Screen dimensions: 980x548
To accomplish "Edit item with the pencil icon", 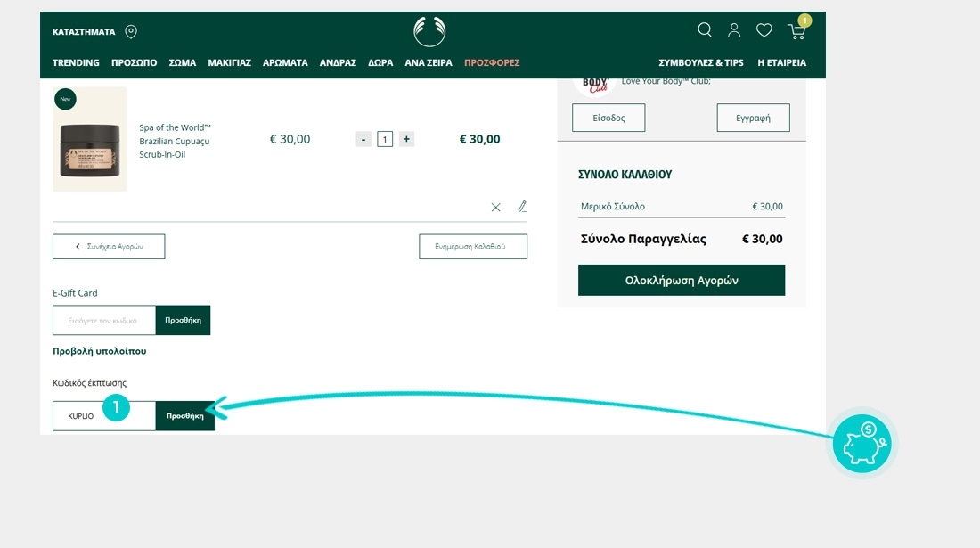I will tap(522, 207).
